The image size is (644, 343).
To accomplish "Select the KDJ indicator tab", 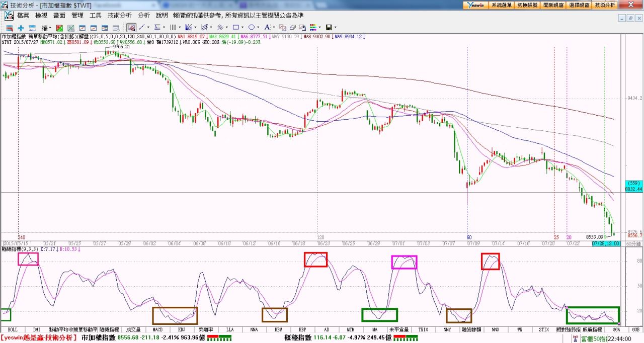I will [181, 330].
